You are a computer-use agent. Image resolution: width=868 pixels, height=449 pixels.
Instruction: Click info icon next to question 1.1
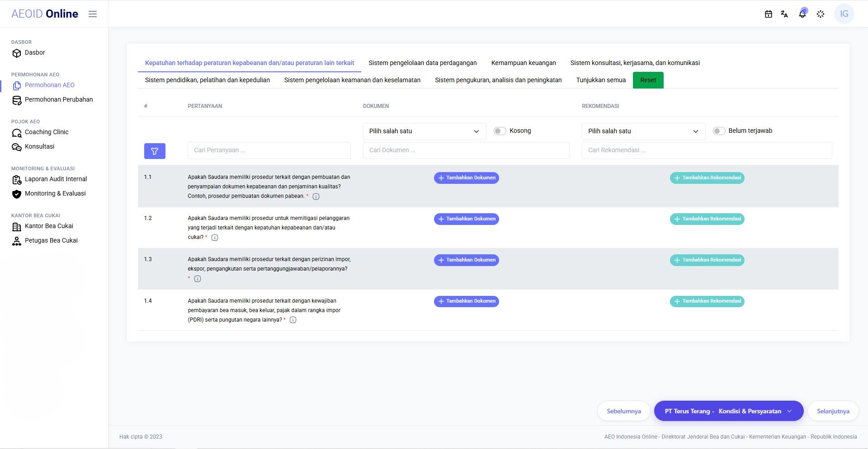pyautogui.click(x=316, y=196)
